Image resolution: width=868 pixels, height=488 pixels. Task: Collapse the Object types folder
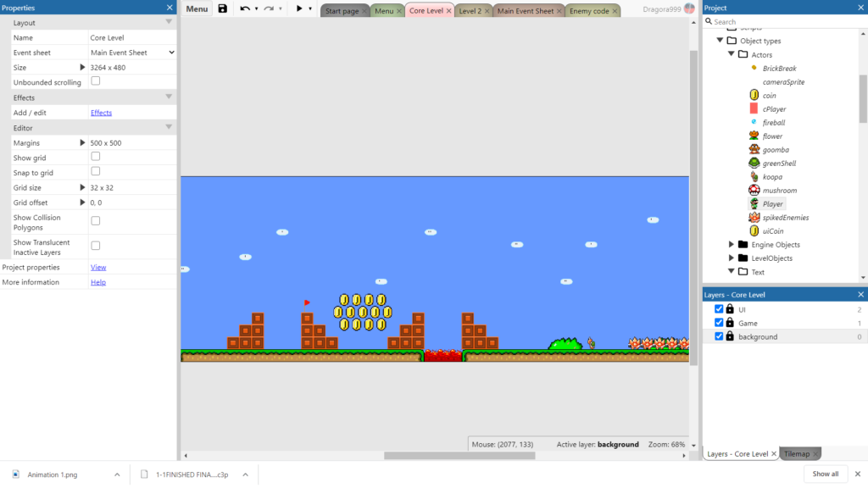[x=721, y=41]
